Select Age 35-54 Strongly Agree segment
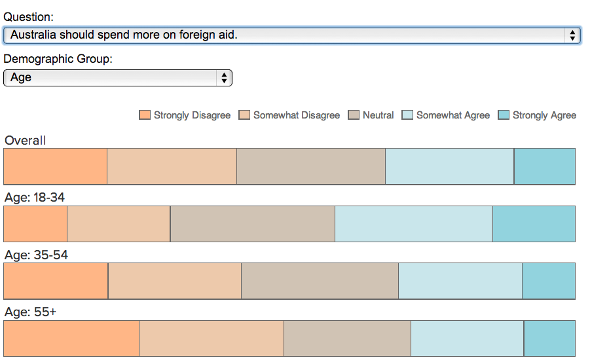590x364 pixels. coord(549,281)
